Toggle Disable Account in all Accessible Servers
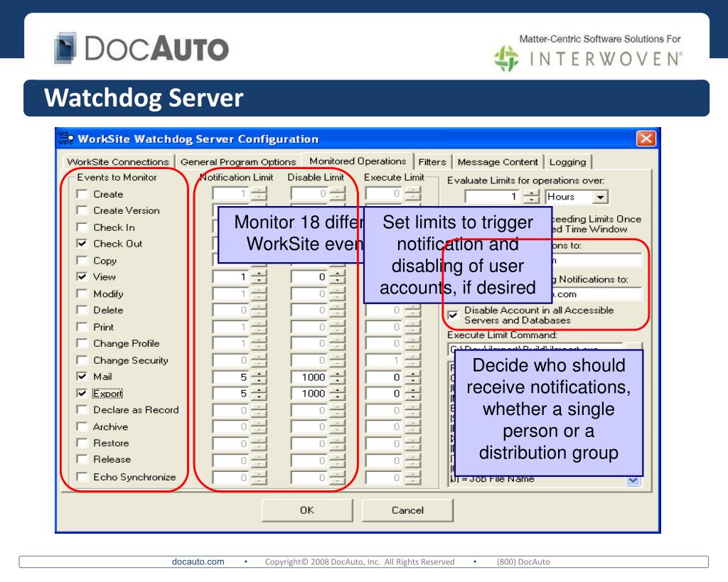Screen dimensions: 728x582 (453, 315)
